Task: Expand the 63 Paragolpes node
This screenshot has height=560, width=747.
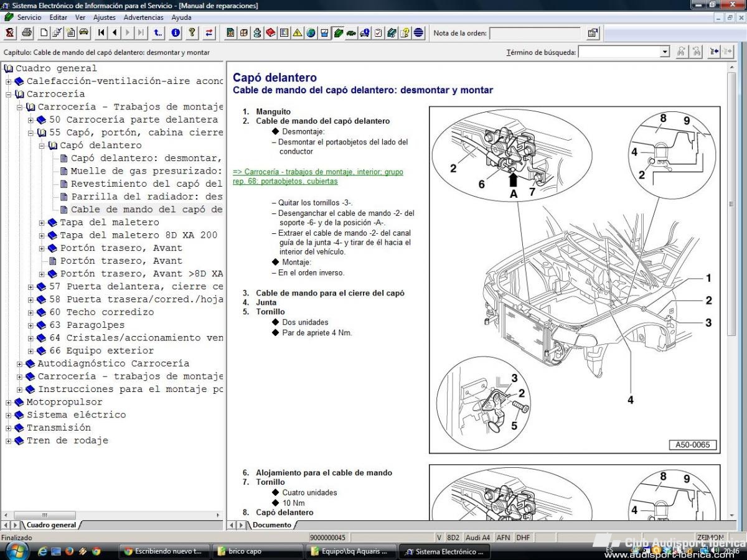Action: (x=31, y=325)
